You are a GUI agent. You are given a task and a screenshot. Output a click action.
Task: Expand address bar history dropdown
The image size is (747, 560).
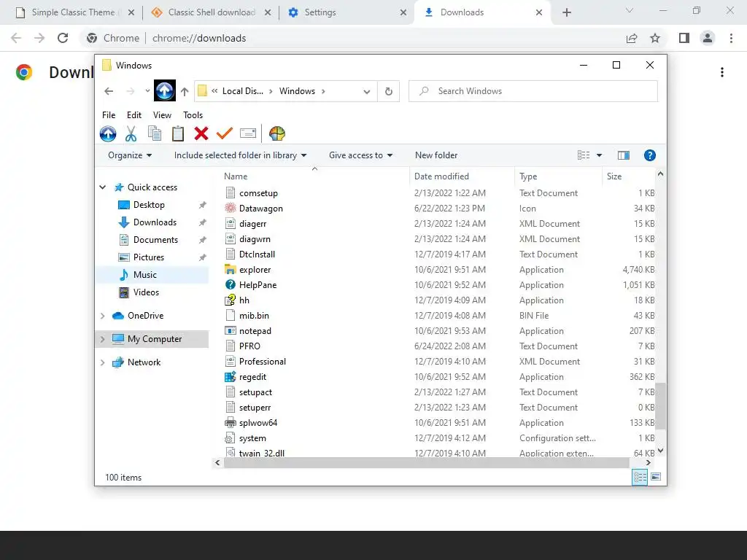point(366,91)
